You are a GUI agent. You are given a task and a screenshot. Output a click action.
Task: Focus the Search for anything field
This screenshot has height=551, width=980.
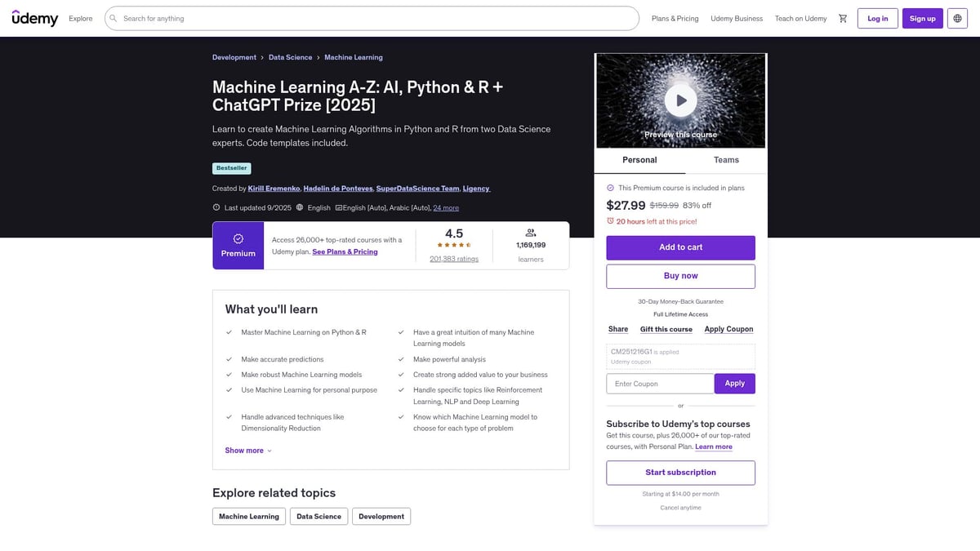372,18
